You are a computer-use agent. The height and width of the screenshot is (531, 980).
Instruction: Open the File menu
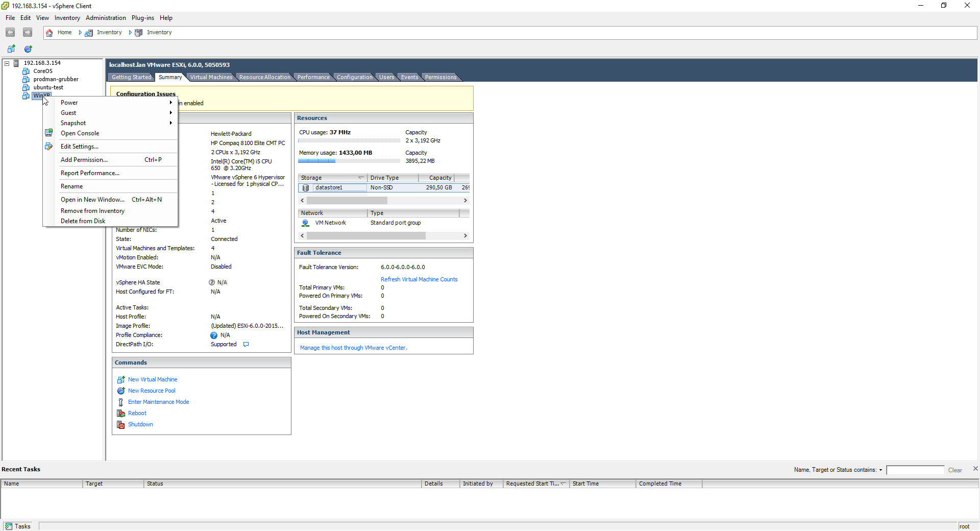pyautogui.click(x=10, y=18)
